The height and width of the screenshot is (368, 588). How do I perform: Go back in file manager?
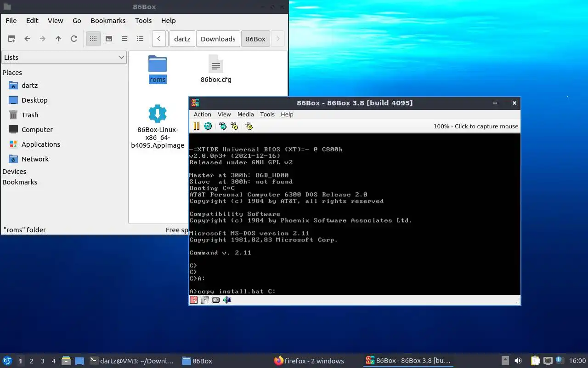(27, 39)
